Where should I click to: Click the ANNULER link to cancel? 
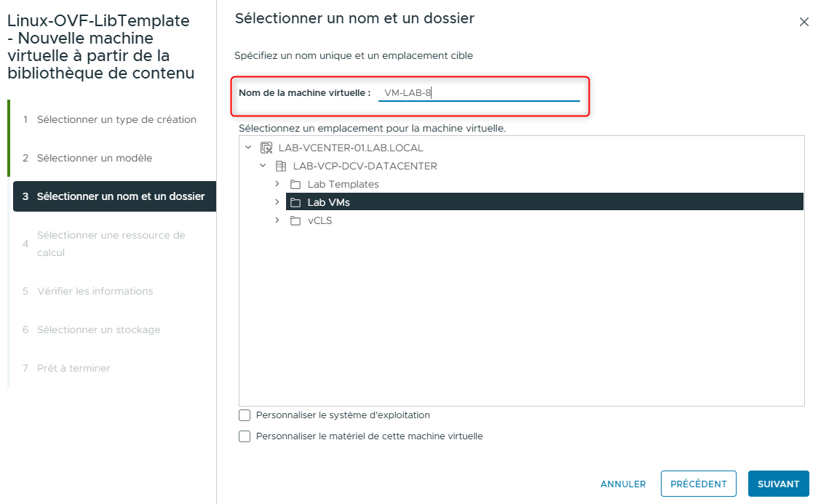pos(623,484)
